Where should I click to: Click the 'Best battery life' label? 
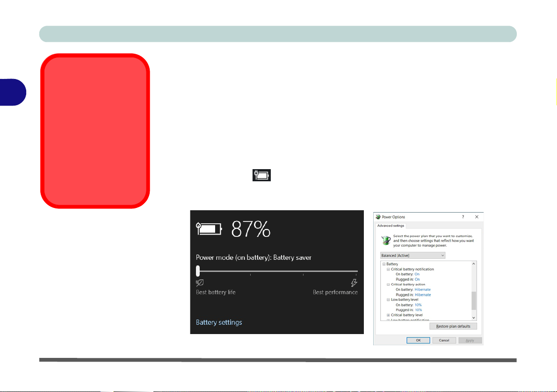(x=216, y=292)
